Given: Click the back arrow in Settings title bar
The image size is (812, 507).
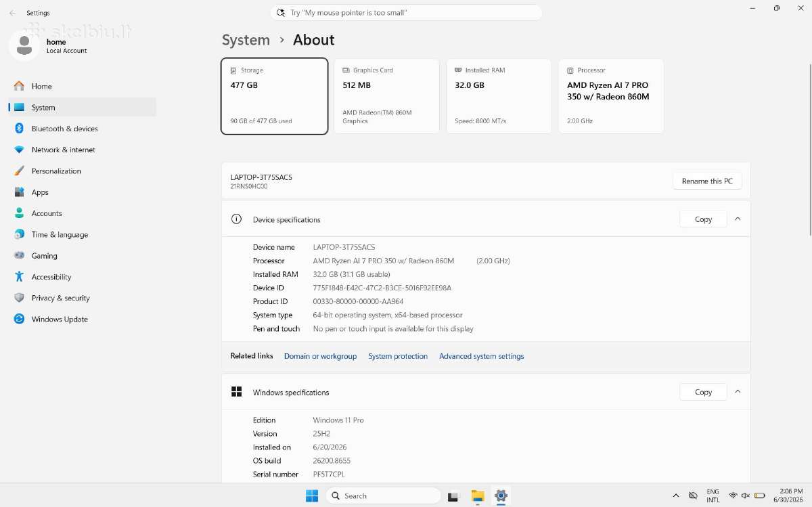Looking at the screenshot, I should (12, 13).
